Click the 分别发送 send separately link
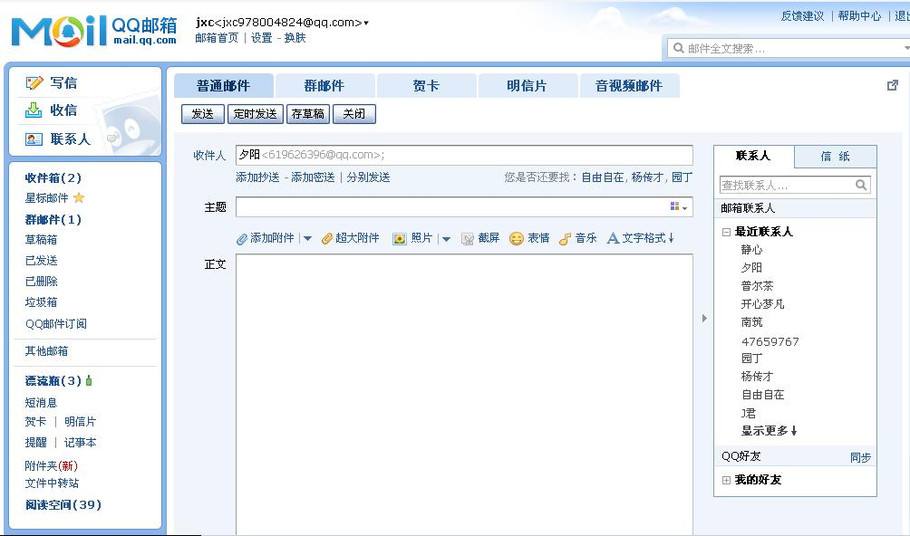The height and width of the screenshot is (536, 910). pyautogui.click(x=369, y=178)
